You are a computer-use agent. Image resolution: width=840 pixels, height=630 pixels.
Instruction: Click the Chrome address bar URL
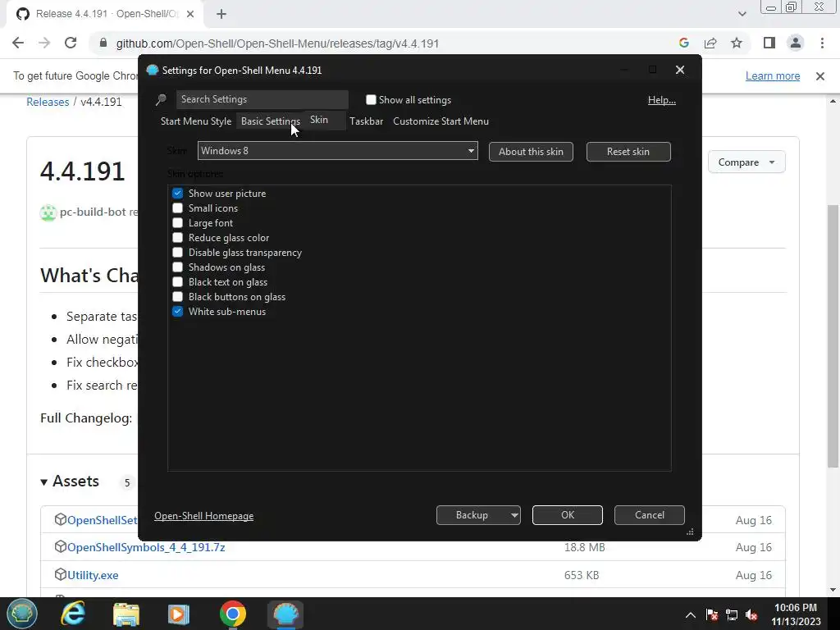pos(277,43)
